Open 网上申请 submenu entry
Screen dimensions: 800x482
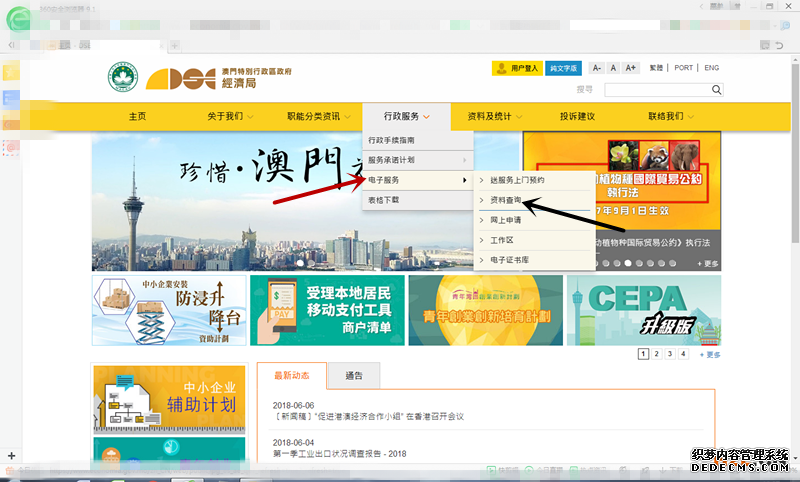click(x=534, y=220)
